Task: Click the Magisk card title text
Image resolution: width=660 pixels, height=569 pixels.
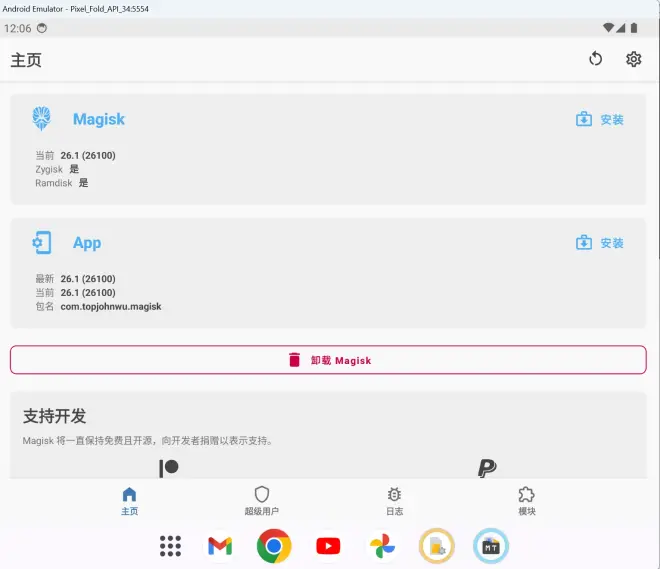Action: [x=99, y=119]
